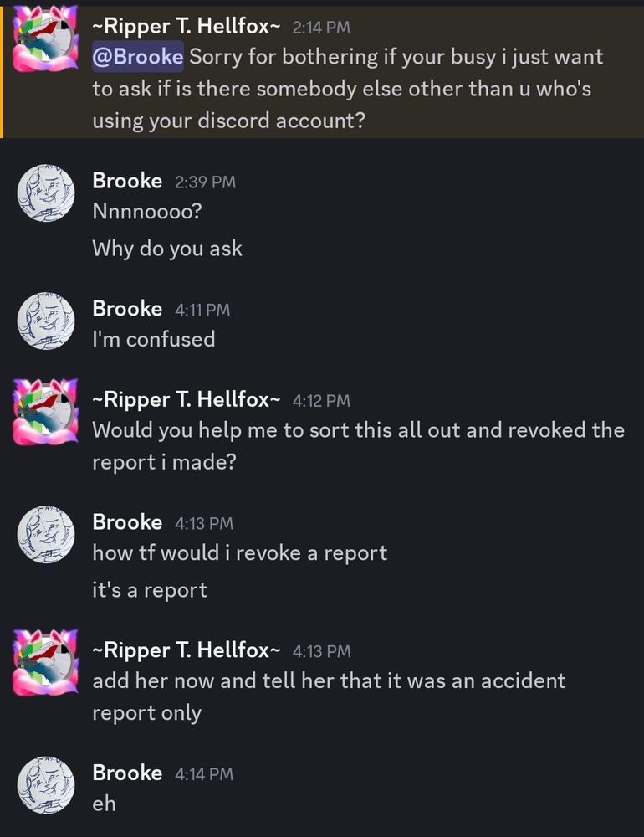Screen dimensions: 644x837
Task: Click the Ripper username at 4:12 PM
Action: tap(187, 398)
